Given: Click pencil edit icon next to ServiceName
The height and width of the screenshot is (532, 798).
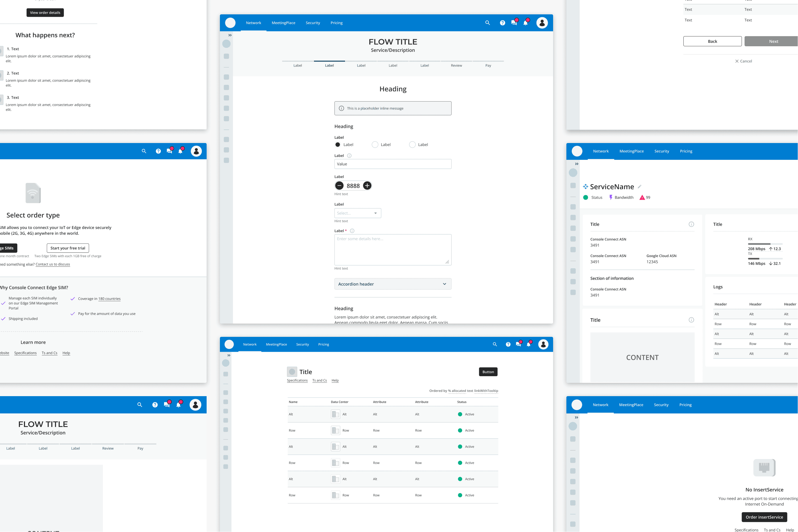Looking at the screenshot, I should (x=639, y=187).
